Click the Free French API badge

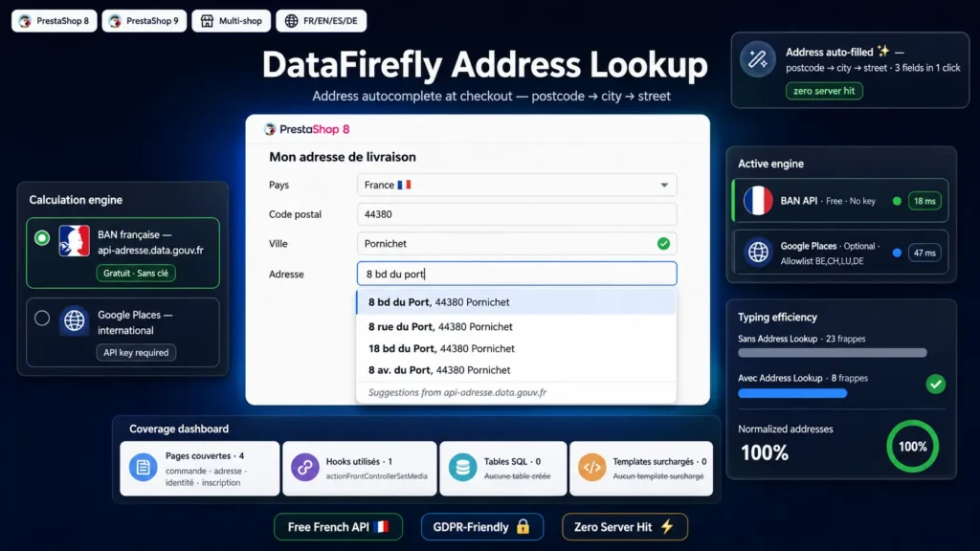338,527
